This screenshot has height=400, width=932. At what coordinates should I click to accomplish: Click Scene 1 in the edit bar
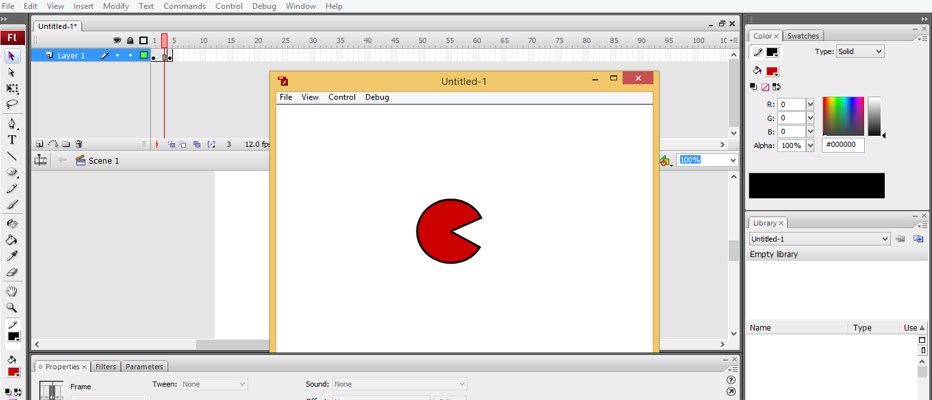click(97, 160)
